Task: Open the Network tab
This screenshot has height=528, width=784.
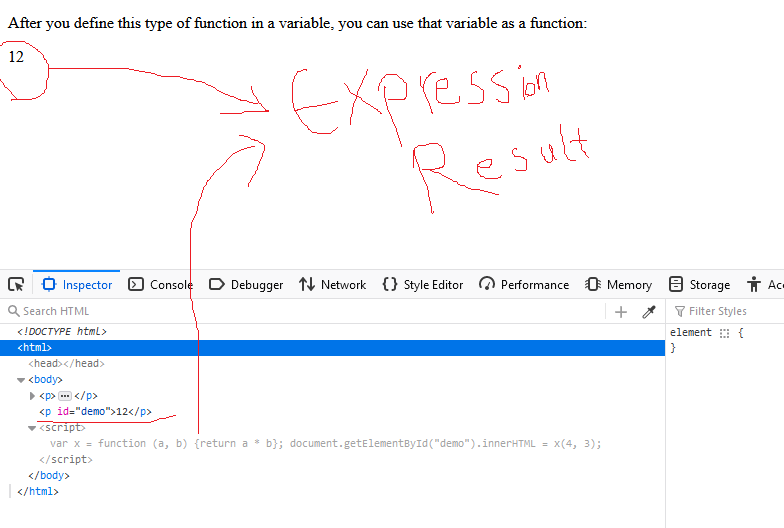Action: (332, 284)
